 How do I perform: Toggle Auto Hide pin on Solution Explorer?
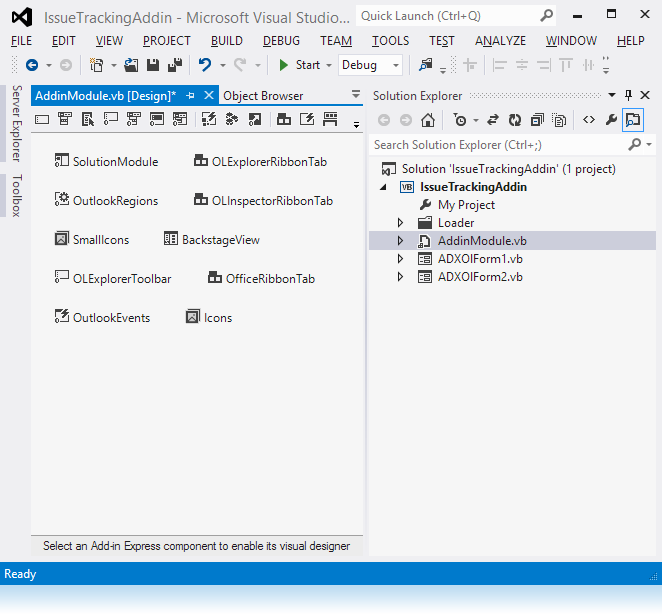628,95
